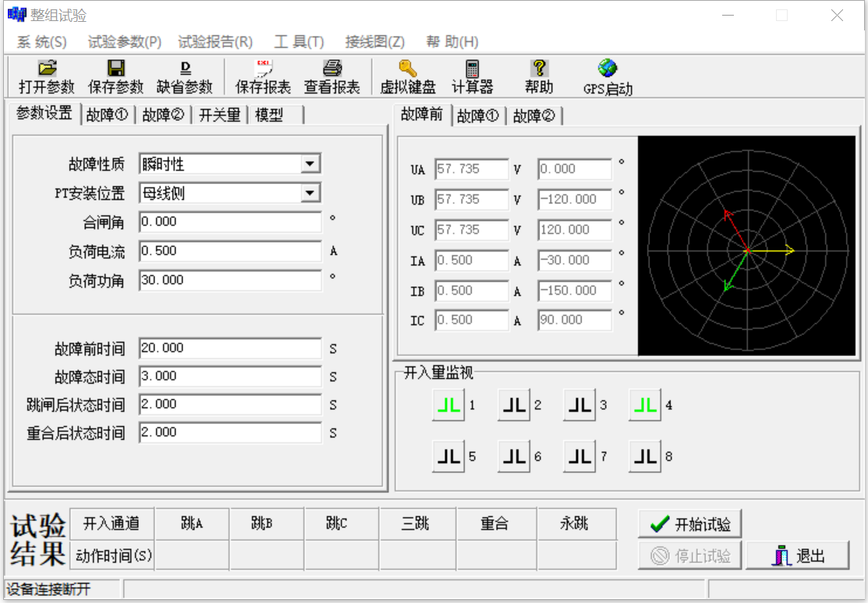
Task: Click 保存报表 save report icon
Action: pos(263,69)
